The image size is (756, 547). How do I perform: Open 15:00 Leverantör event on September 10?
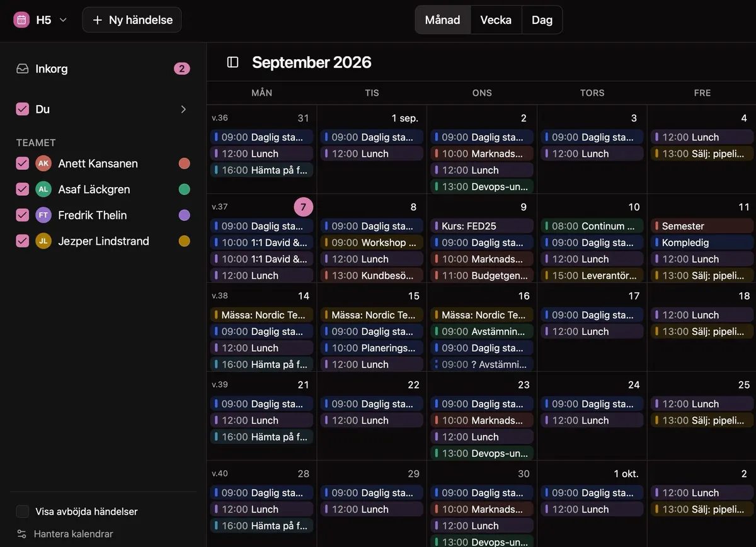coord(592,275)
